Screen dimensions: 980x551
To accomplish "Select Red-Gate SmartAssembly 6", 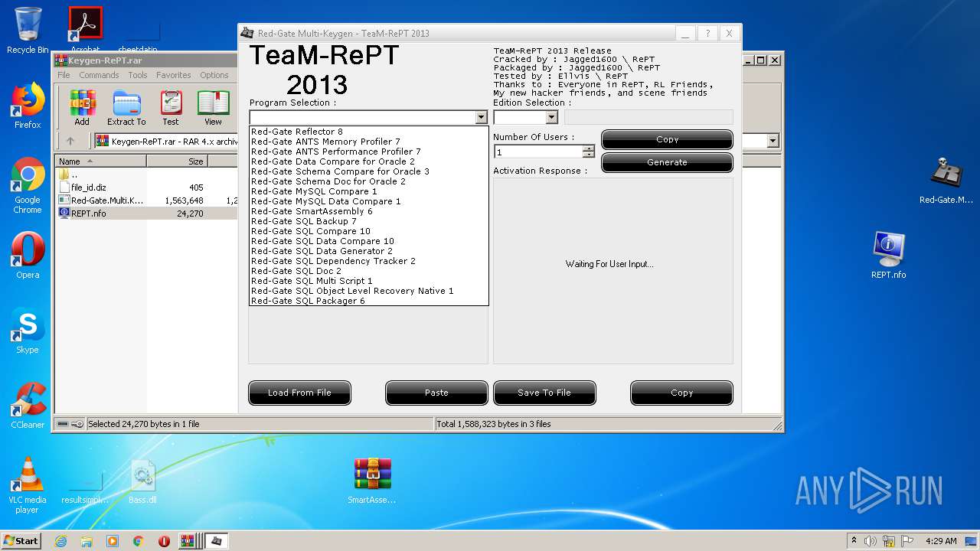I will (369, 211).
